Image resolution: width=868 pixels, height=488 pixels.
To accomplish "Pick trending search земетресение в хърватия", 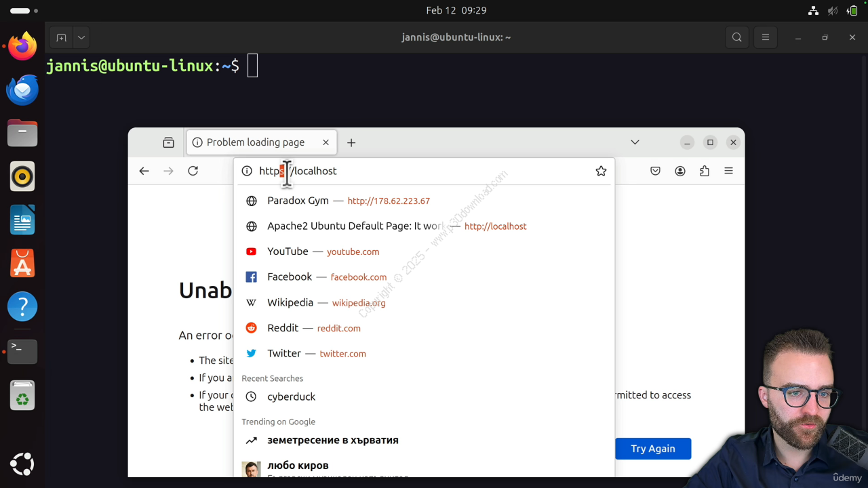I will pyautogui.click(x=424, y=441).
